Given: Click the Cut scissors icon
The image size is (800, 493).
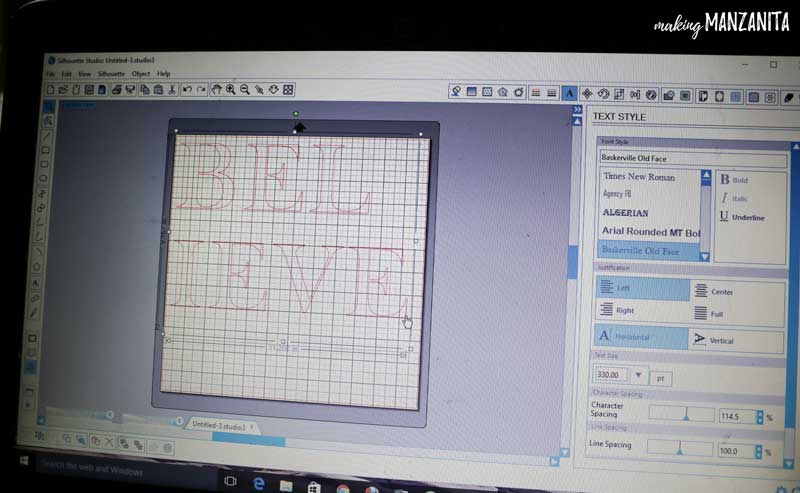Looking at the screenshot, I should point(172,90).
